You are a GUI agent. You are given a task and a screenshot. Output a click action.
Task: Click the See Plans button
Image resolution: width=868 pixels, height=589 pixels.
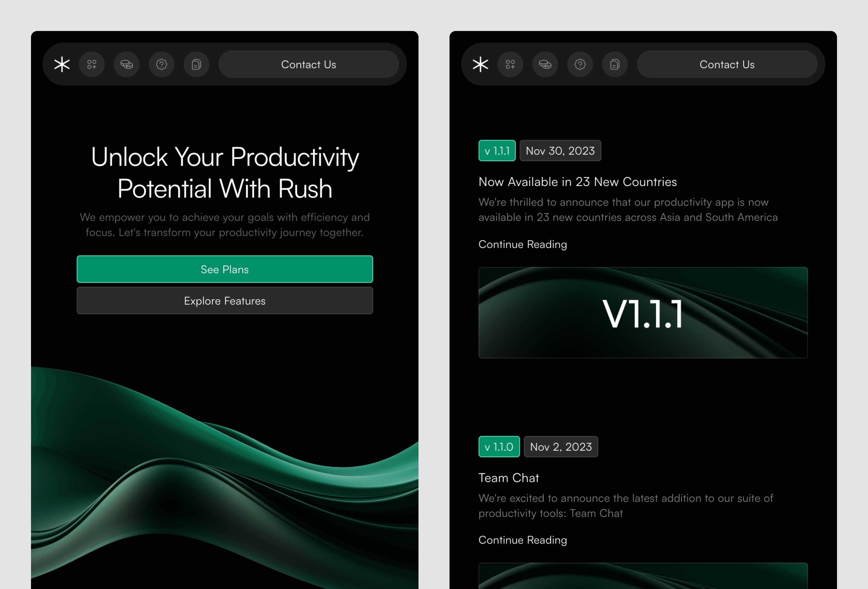(x=225, y=269)
